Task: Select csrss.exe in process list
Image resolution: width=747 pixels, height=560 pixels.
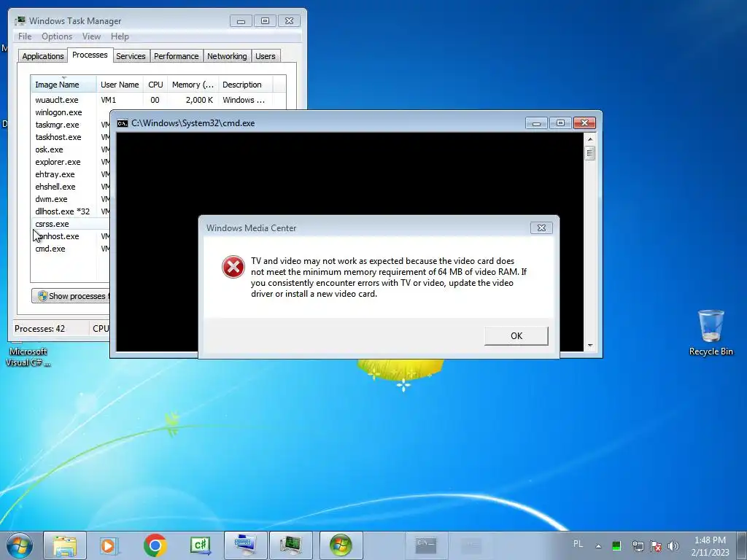Action: point(71,224)
